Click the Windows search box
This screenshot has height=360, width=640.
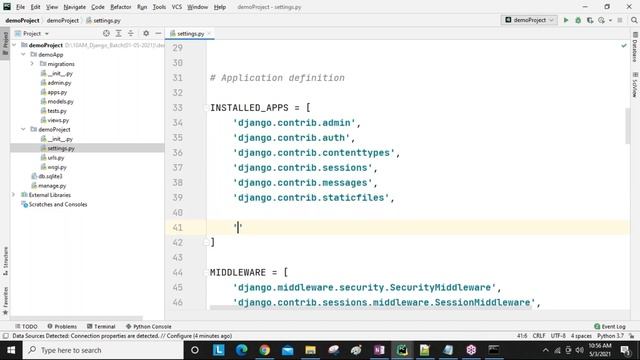[x=103, y=350]
